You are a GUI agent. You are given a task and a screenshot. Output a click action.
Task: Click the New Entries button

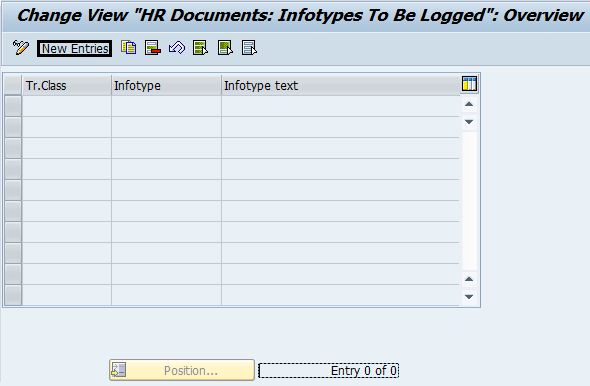pyautogui.click(x=75, y=49)
